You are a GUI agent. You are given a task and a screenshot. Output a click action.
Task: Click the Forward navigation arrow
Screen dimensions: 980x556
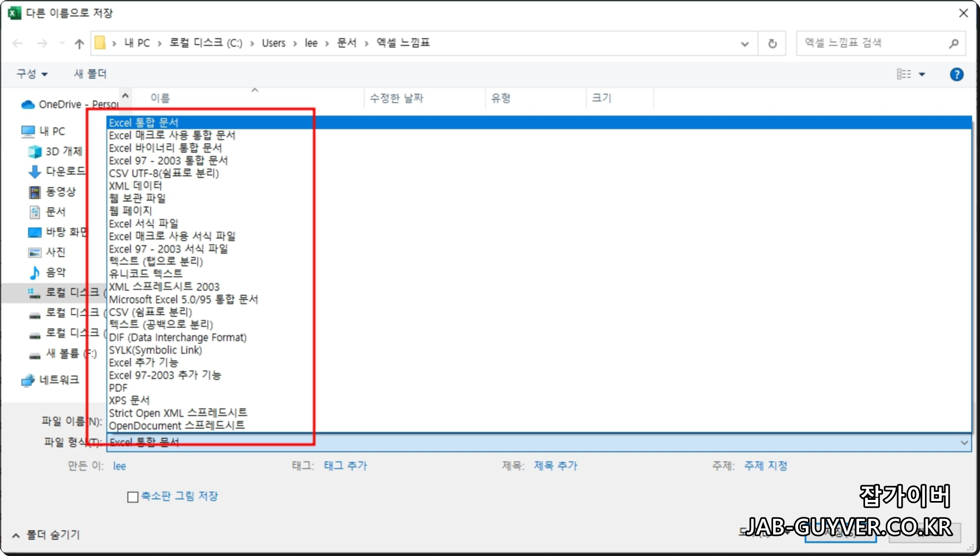[42, 44]
